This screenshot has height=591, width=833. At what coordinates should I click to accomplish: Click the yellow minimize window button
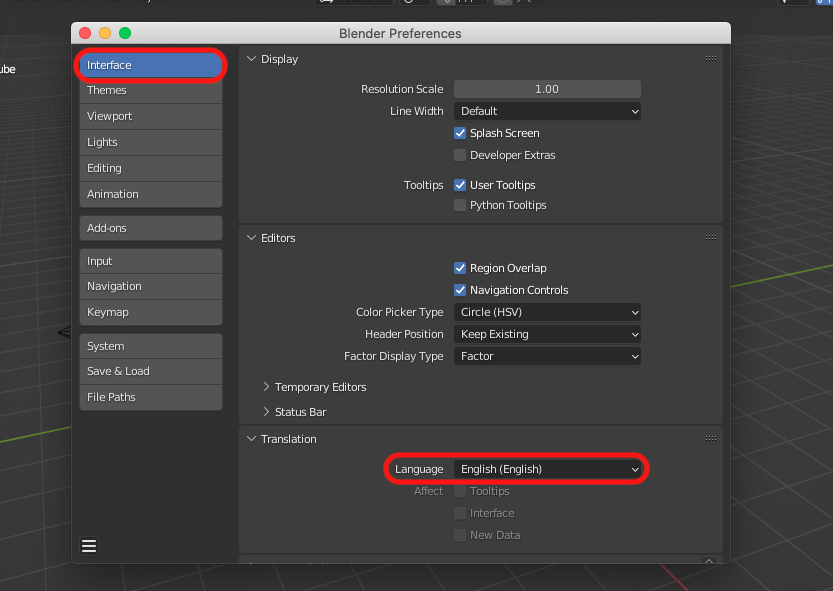coord(105,33)
